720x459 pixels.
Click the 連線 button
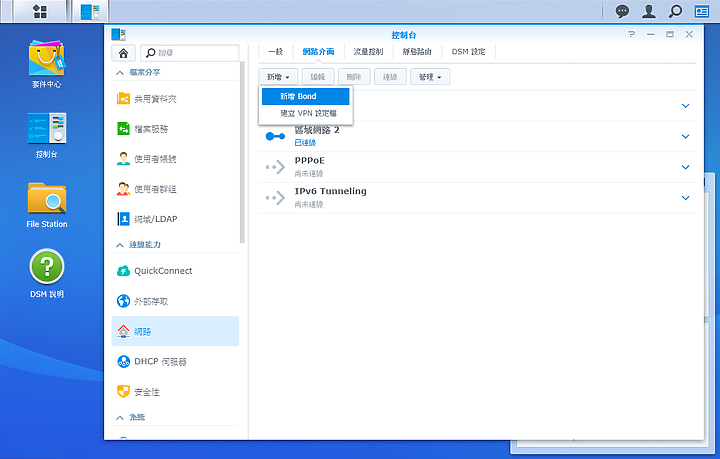coord(390,77)
